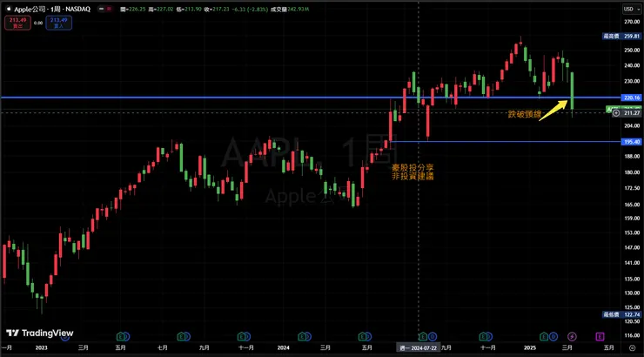Click the purple upcoming-earnings E marker near 五月 2025

coord(600,337)
